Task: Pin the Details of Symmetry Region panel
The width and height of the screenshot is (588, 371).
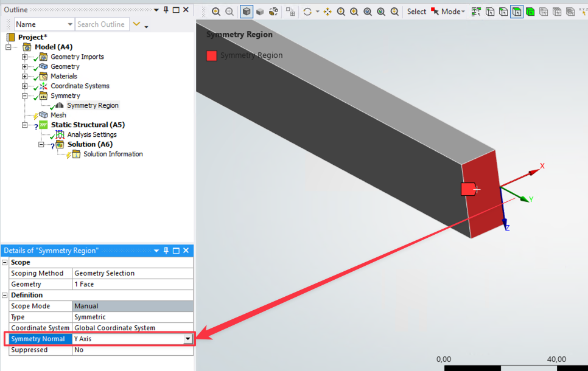Action: pos(166,251)
